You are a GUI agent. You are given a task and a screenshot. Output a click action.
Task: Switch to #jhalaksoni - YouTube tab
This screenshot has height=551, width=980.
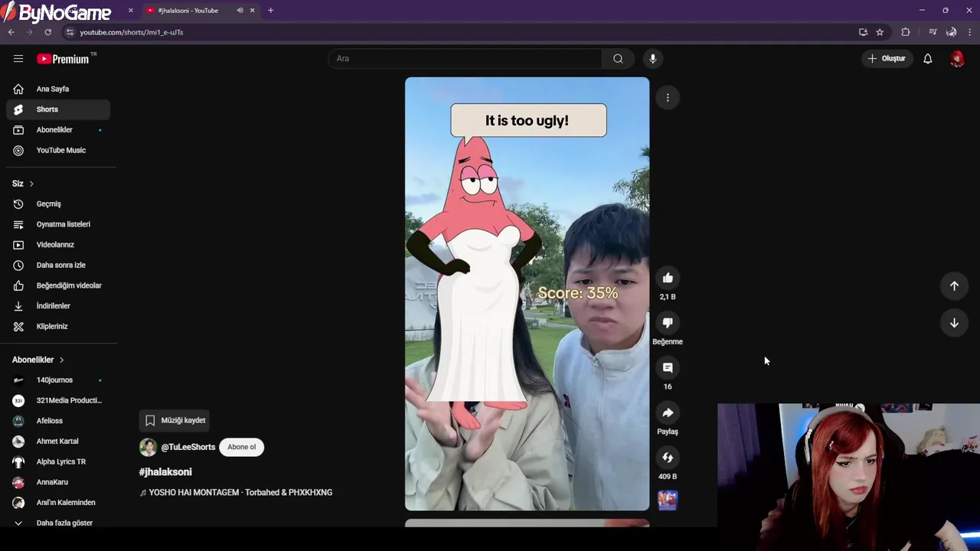tap(188, 10)
